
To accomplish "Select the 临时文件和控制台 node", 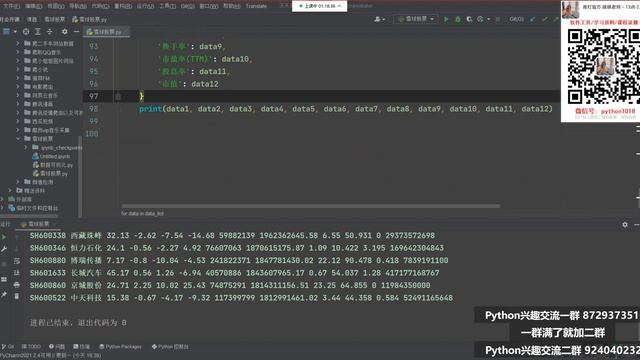I will coord(33,208).
